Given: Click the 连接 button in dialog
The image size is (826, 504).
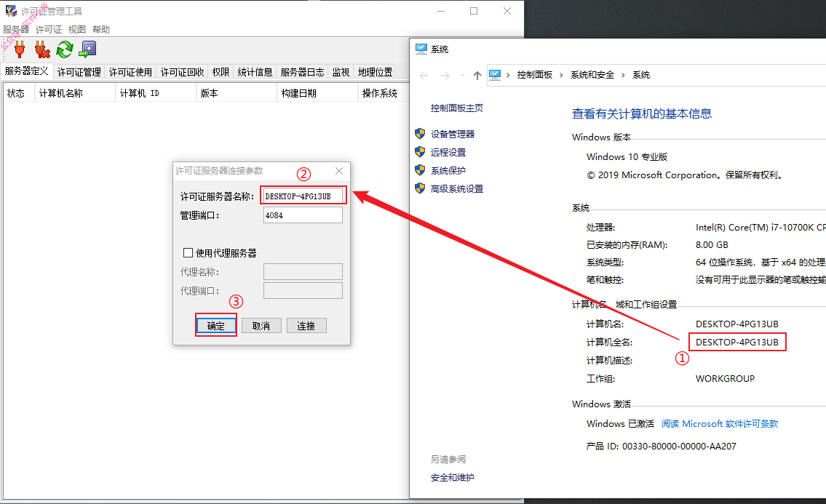Looking at the screenshot, I should point(306,326).
